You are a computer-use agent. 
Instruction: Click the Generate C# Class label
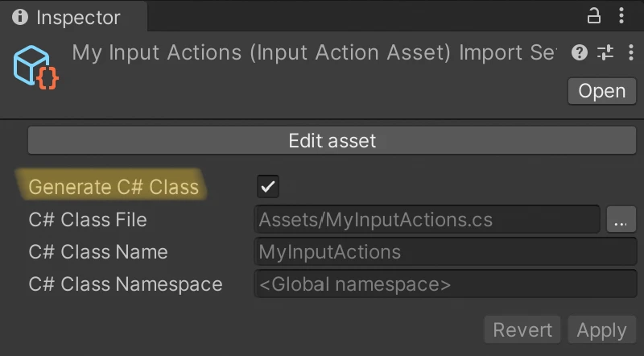coord(114,187)
